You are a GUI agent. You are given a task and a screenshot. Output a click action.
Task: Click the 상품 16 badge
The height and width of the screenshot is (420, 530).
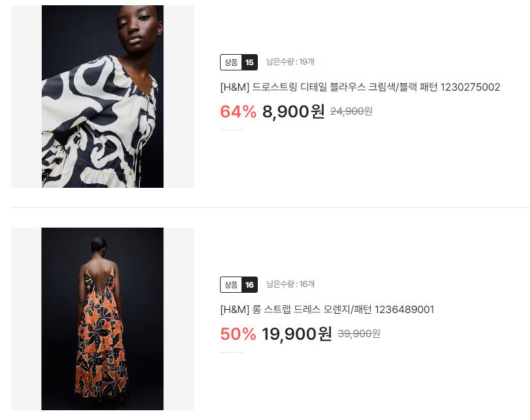click(x=239, y=284)
